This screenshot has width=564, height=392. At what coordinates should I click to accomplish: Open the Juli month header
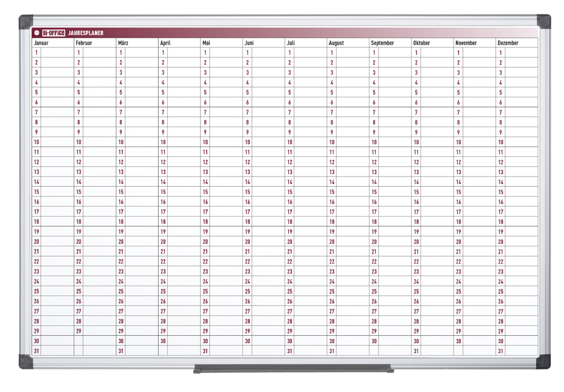tap(291, 43)
